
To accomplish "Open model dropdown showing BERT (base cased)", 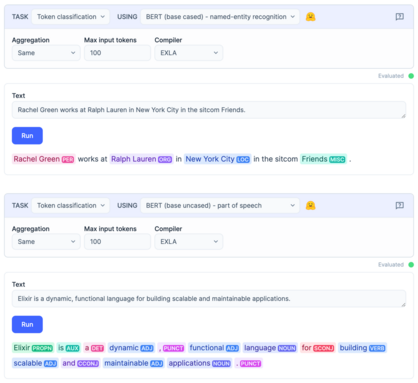I will (x=220, y=17).
